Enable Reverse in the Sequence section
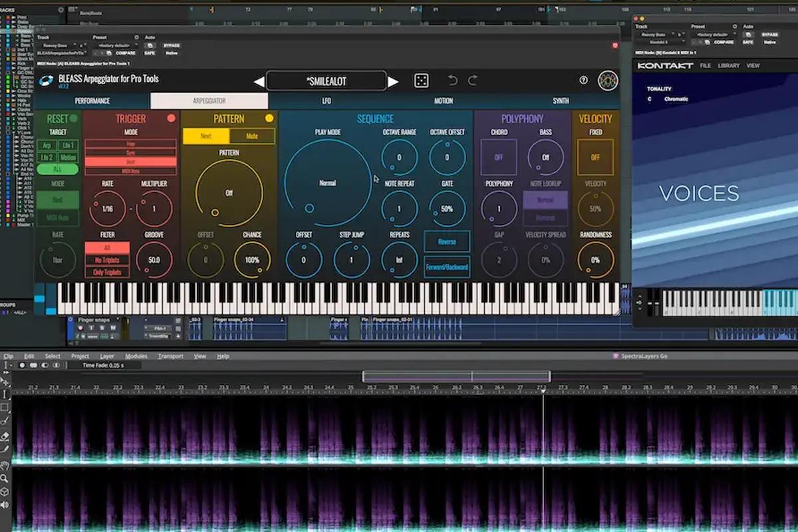798x532 pixels. (x=446, y=241)
